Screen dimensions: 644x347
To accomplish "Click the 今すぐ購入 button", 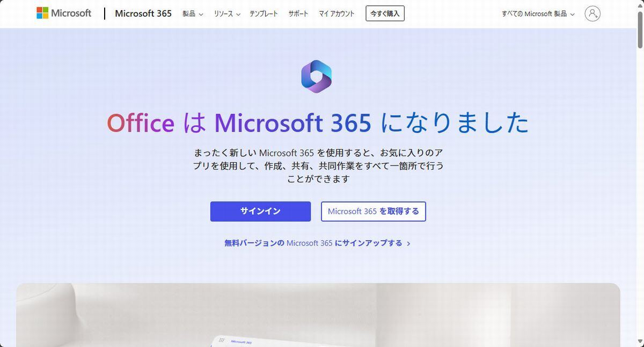I will (x=385, y=13).
